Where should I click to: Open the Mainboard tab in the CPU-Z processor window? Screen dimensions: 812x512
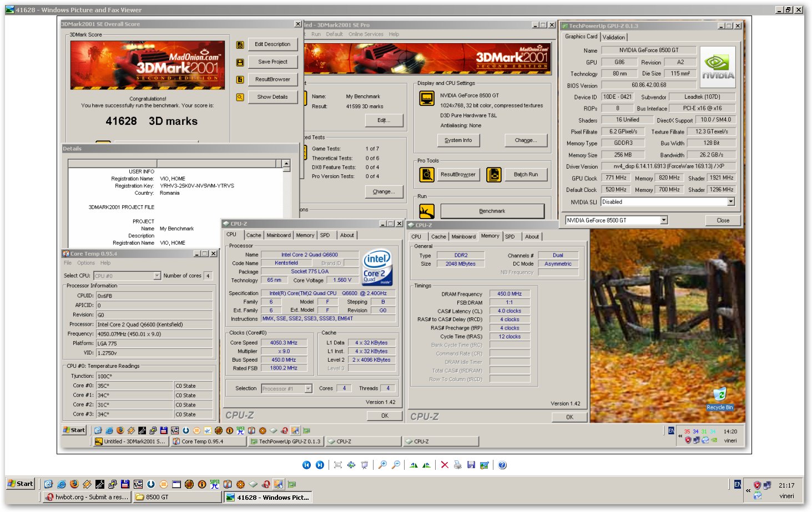[x=279, y=235]
